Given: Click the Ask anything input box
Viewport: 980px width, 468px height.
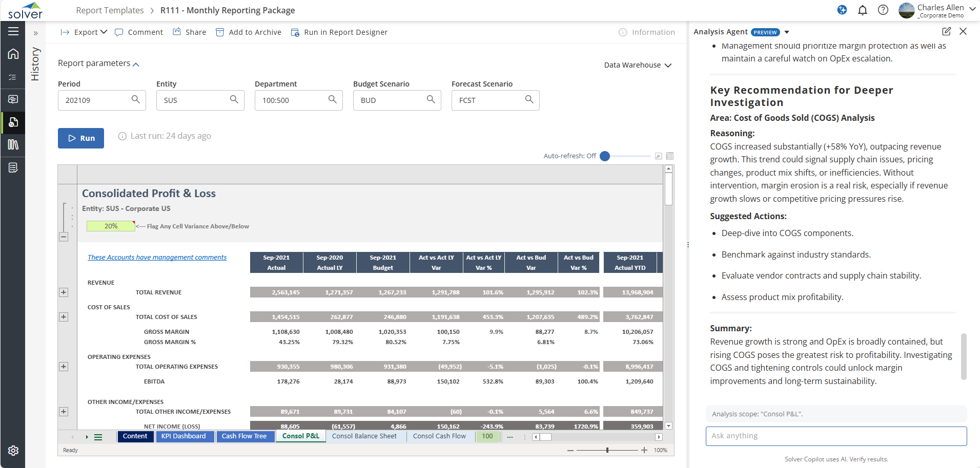Looking at the screenshot, I should 835,436.
